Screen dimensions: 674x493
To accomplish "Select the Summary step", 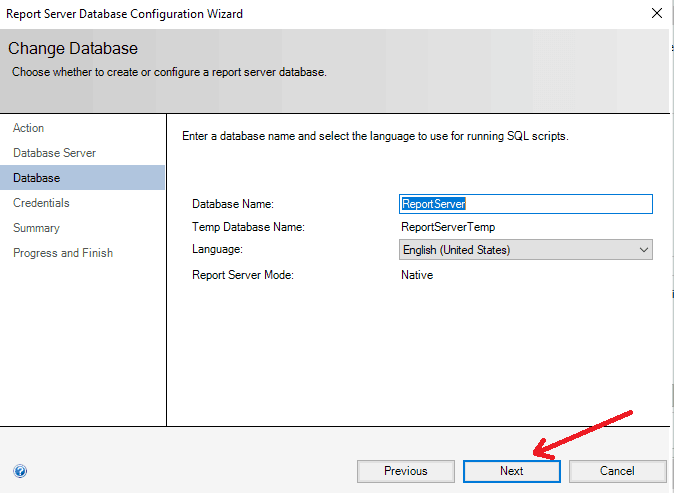I will tap(36, 228).
